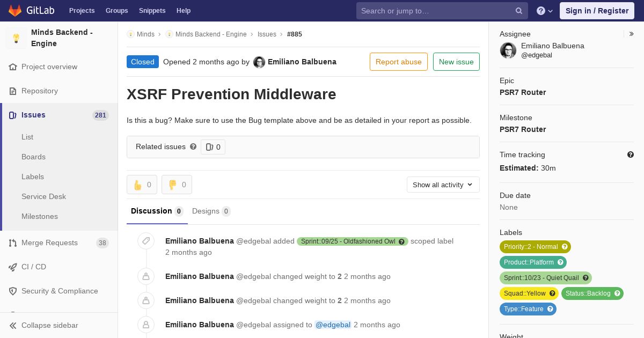Open the Labels sidebar item
644x338 pixels.
click(33, 177)
